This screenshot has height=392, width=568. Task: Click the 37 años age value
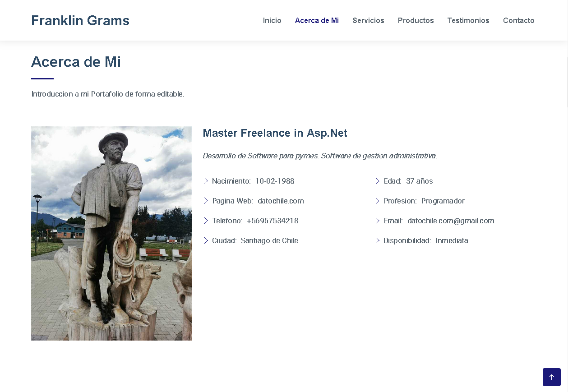[x=420, y=181]
